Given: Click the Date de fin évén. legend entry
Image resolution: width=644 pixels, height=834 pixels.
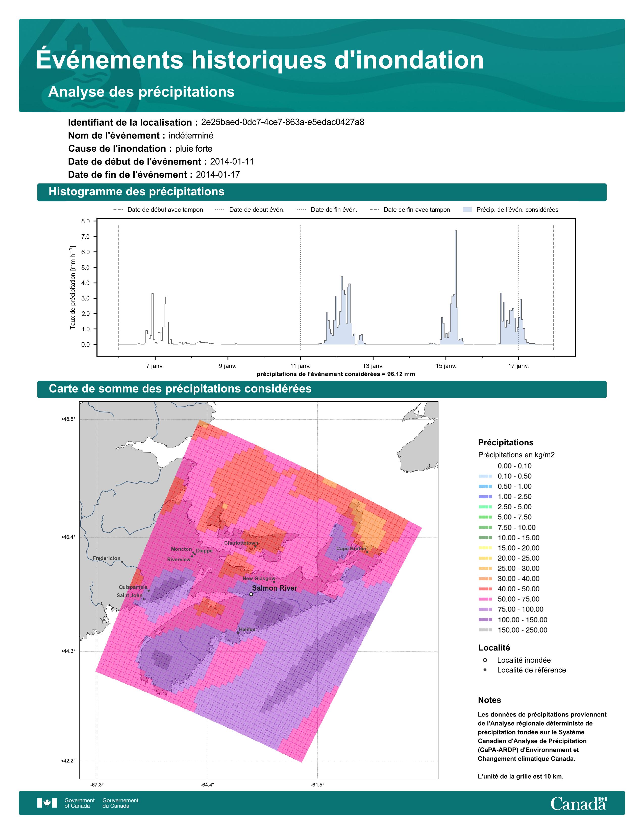Looking at the screenshot, I should pos(327,210).
